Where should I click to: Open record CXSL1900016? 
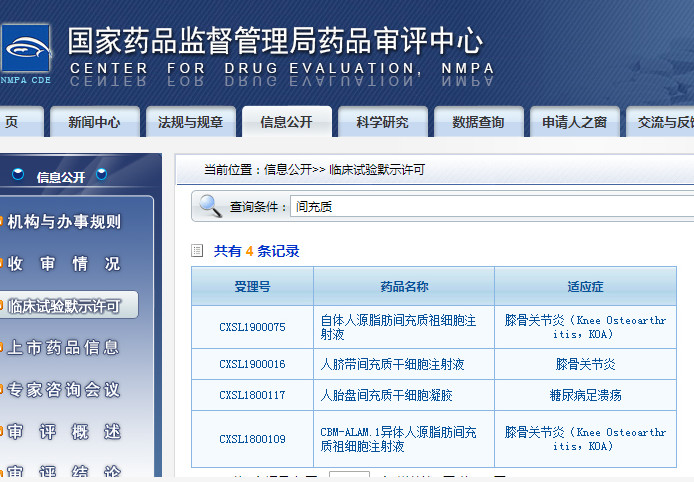[x=252, y=364]
